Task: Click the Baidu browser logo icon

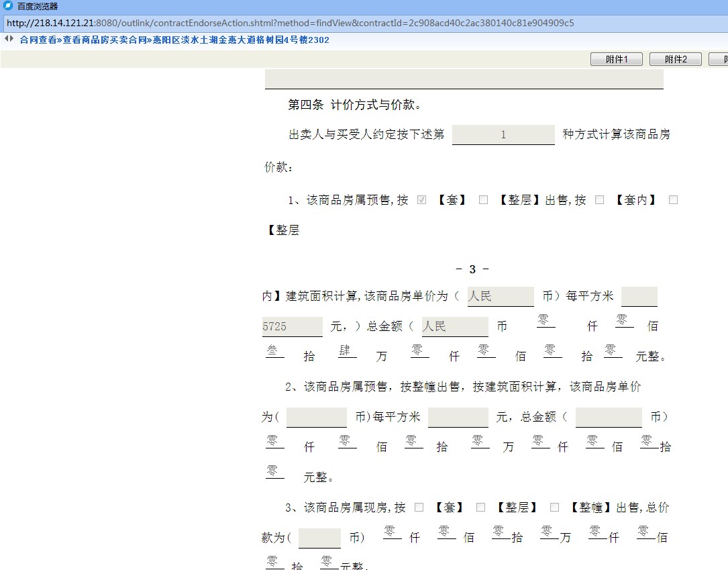Action: click(8, 6)
